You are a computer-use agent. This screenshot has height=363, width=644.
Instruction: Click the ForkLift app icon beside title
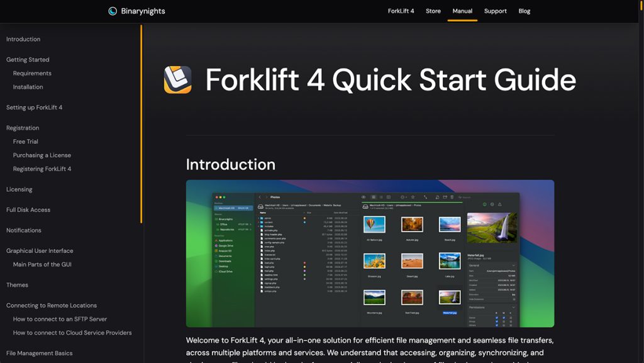point(177,80)
